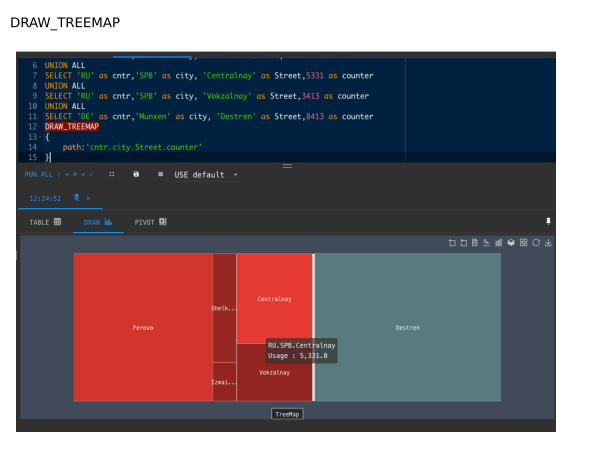Click the TreeMap label below chart
Image resolution: width=600 pixels, height=450 pixels.
287,414
